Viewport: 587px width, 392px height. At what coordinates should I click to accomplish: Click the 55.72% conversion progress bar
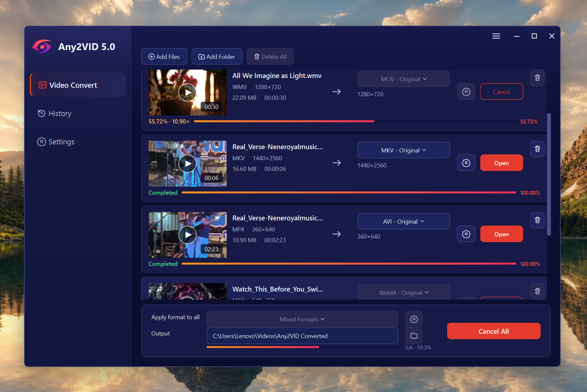tap(355, 121)
